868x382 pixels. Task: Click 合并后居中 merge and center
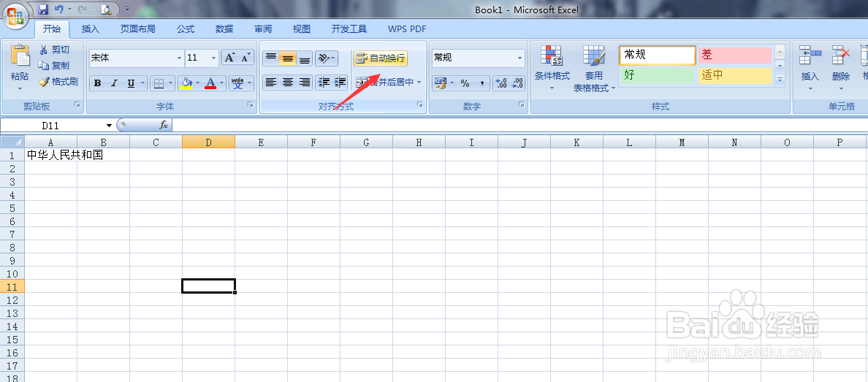385,82
